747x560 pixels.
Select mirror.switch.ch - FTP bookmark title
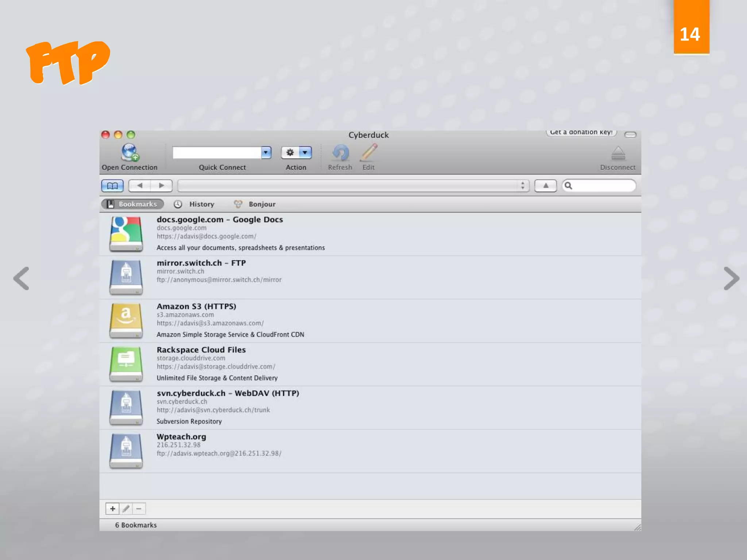coord(201,263)
